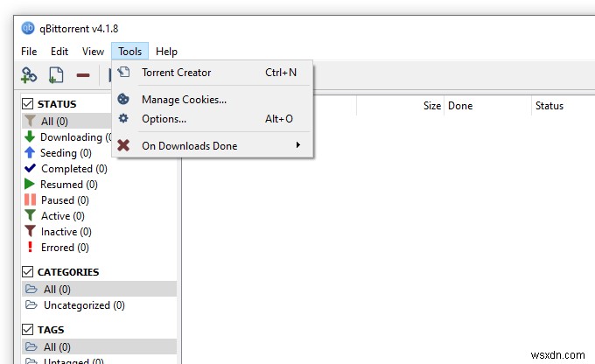
Task: Click the red pause bars Paused icon
Action: 30,199
